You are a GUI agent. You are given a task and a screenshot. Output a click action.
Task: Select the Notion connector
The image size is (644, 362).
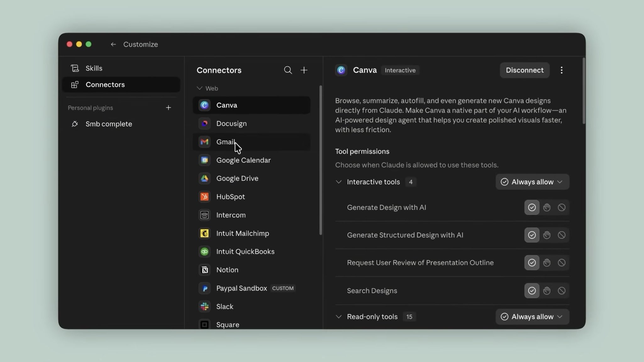point(252,270)
